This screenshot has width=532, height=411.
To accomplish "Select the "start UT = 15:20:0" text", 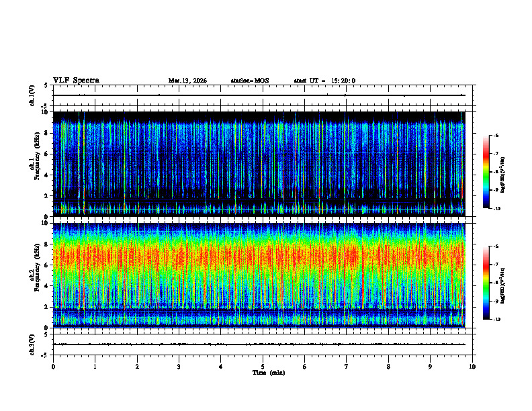I will (x=324, y=81).
